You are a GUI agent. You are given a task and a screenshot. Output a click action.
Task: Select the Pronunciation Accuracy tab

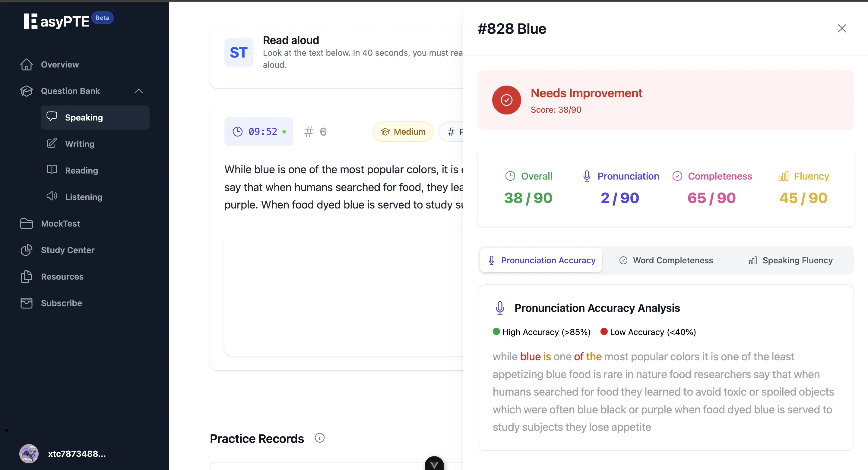[541, 260]
